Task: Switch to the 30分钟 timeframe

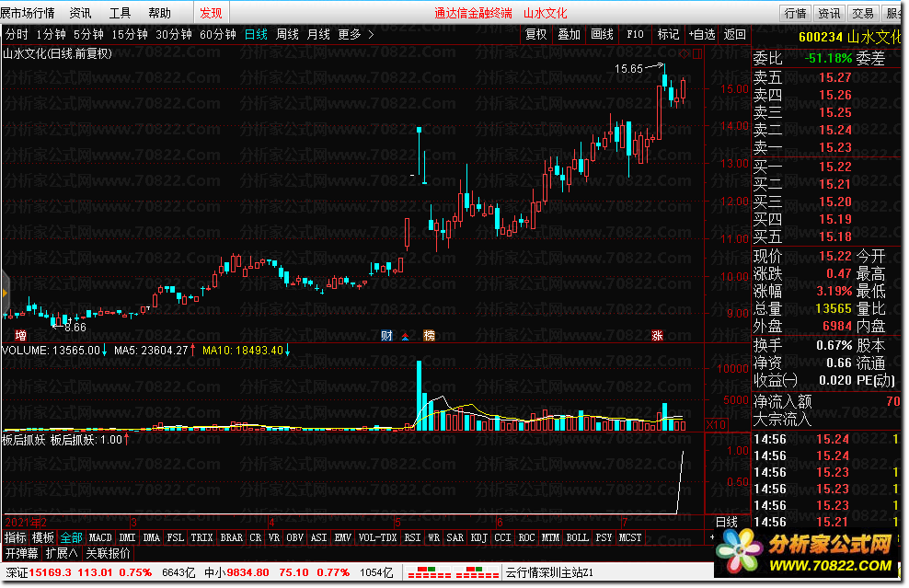Action: tap(173, 35)
